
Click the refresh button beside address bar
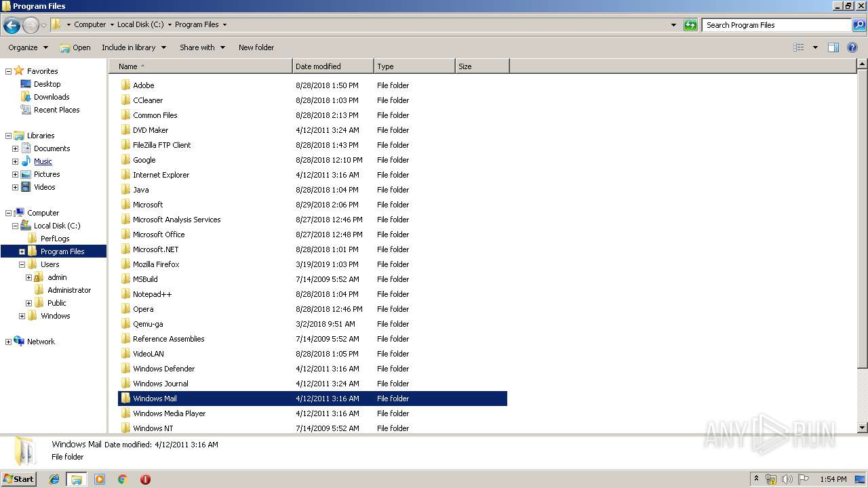click(x=690, y=25)
